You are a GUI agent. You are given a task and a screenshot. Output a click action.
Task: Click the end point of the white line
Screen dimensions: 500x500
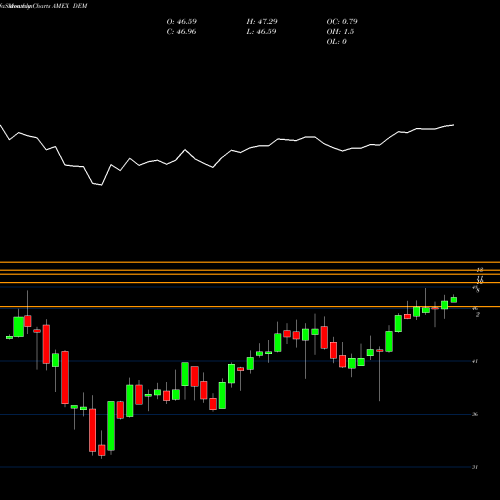(454, 125)
